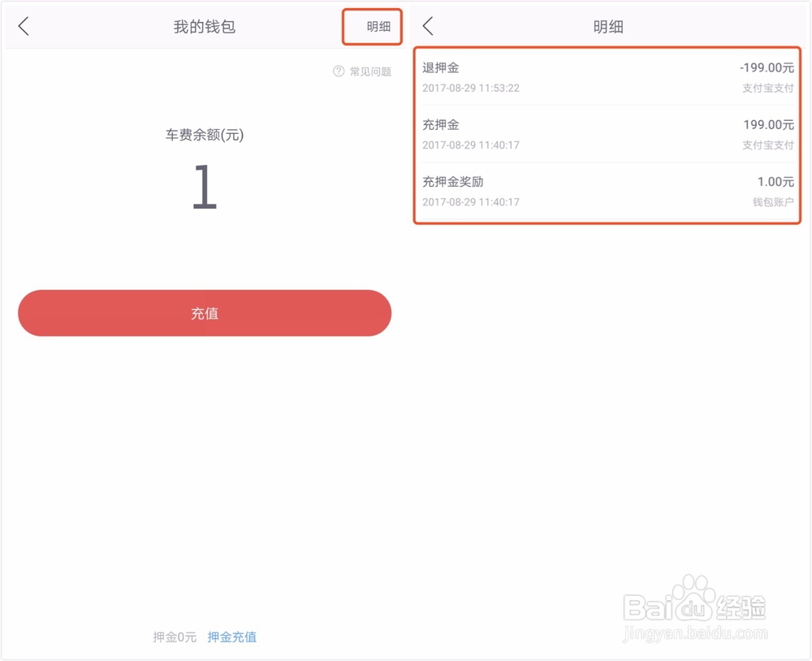Open timestamp 2017-08-29 11:53:22 details

471,88
